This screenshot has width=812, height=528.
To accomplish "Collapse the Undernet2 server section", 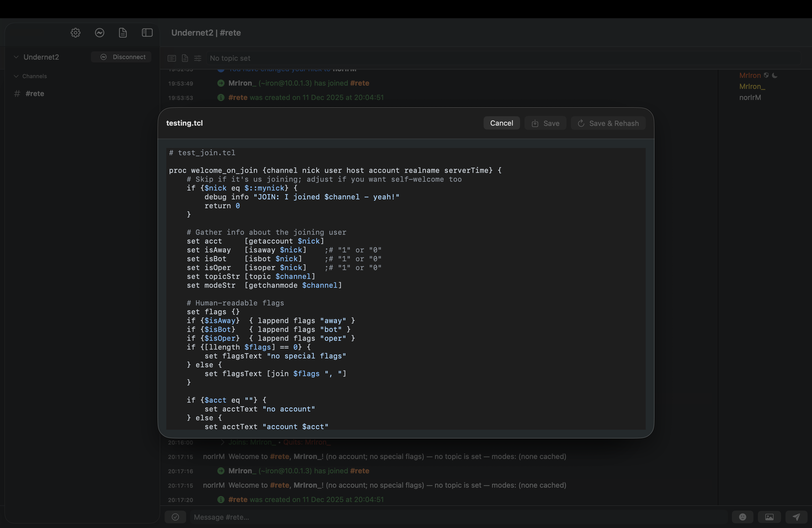I will click(16, 57).
